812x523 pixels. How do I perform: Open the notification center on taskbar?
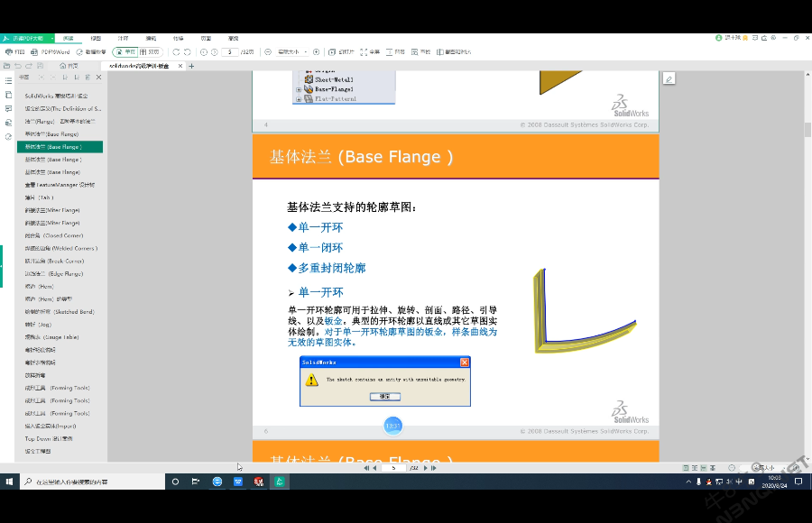click(798, 482)
